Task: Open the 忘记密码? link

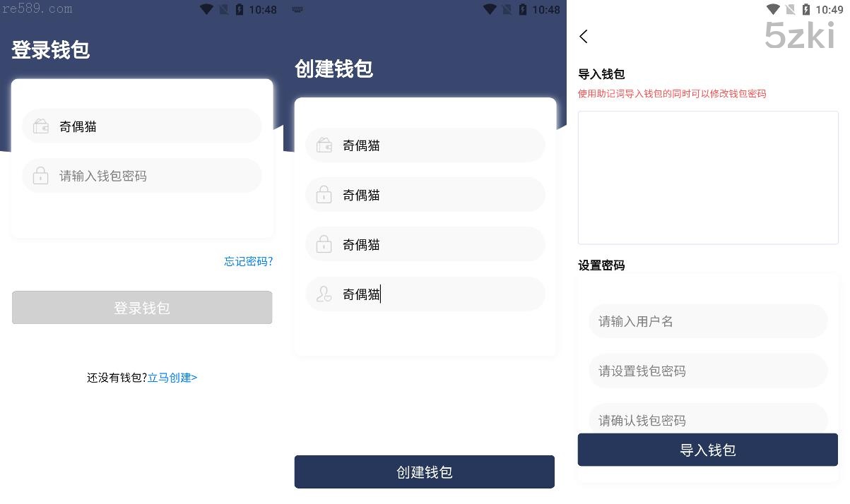Action: [249, 261]
